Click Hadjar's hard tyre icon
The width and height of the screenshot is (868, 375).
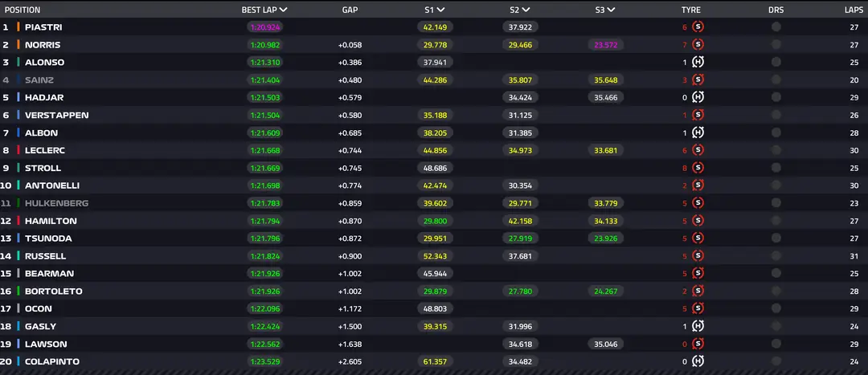[x=698, y=97]
